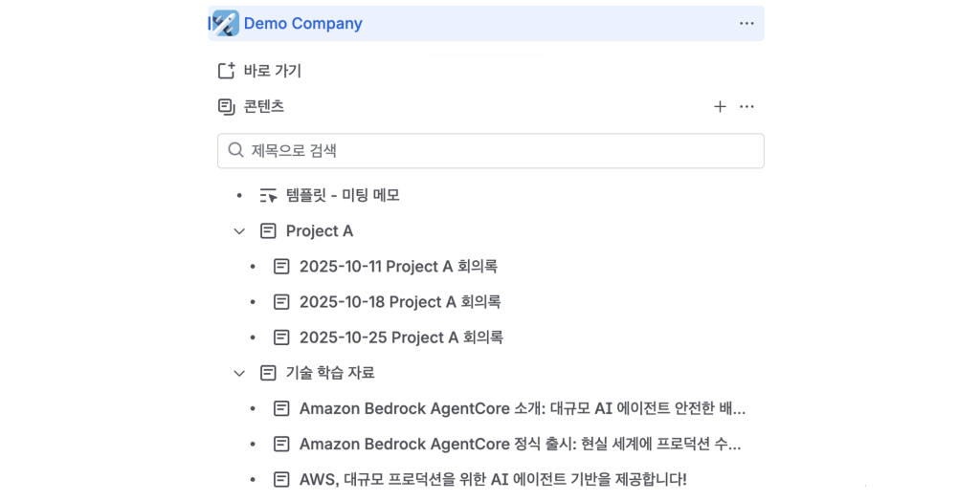
Task: Open Amazon Bedrock AgentCore 소개 article
Action: (522, 408)
